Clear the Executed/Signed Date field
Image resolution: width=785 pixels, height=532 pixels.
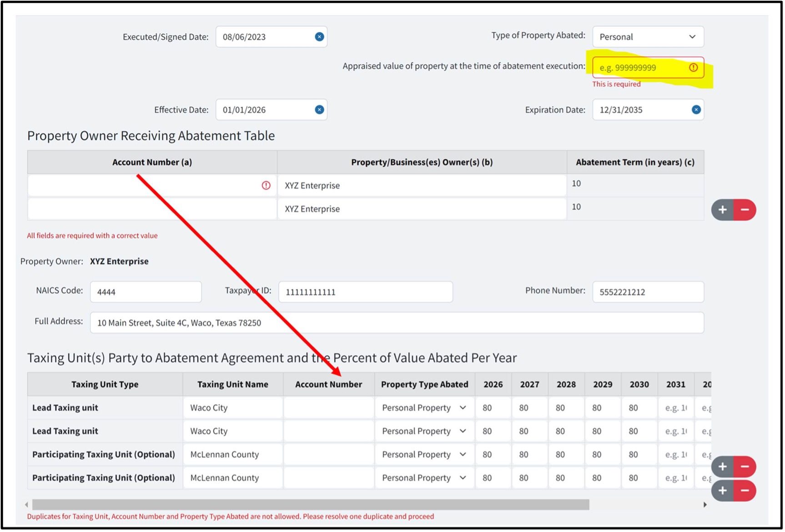(x=319, y=37)
